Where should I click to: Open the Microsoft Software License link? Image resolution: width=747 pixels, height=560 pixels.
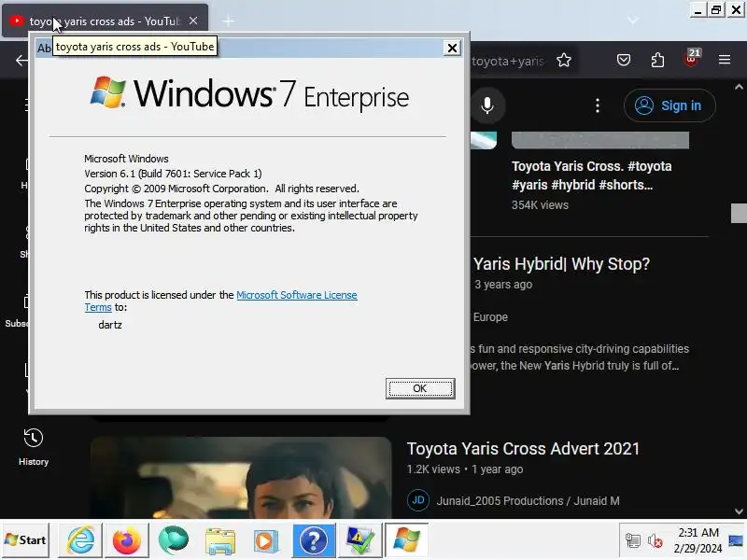296,295
